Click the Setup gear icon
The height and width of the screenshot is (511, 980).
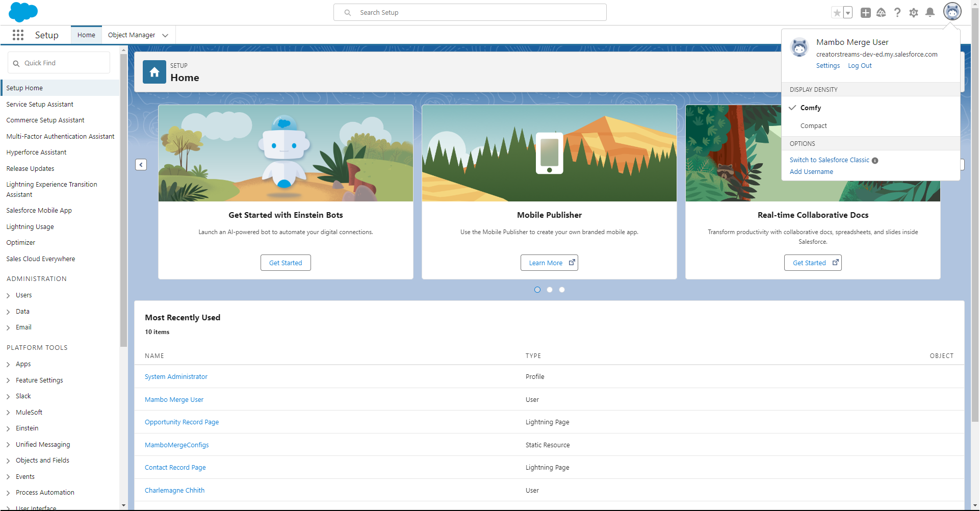pyautogui.click(x=914, y=12)
